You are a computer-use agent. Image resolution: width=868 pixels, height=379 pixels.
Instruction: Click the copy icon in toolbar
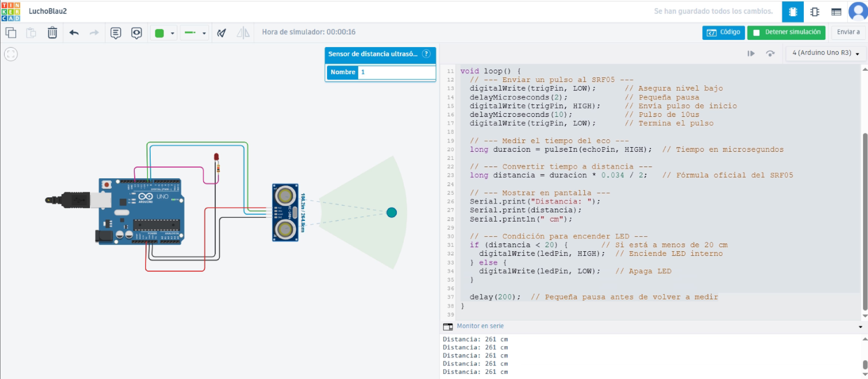11,33
